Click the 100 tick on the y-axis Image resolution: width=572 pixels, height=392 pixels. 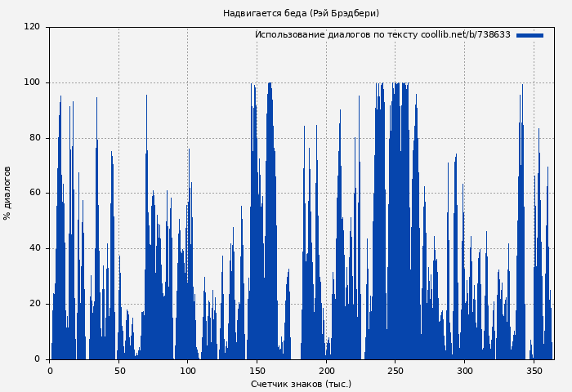[32, 82]
